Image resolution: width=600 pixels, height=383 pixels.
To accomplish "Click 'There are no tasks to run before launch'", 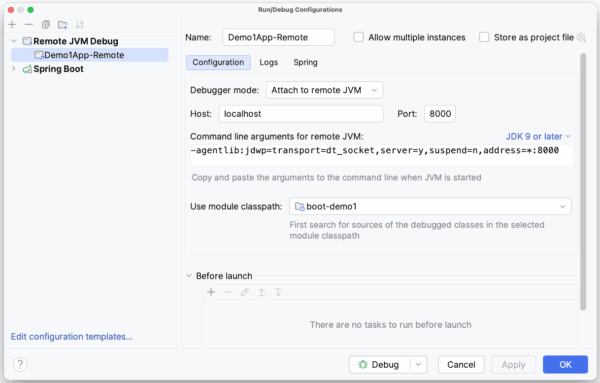I will coord(390,325).
